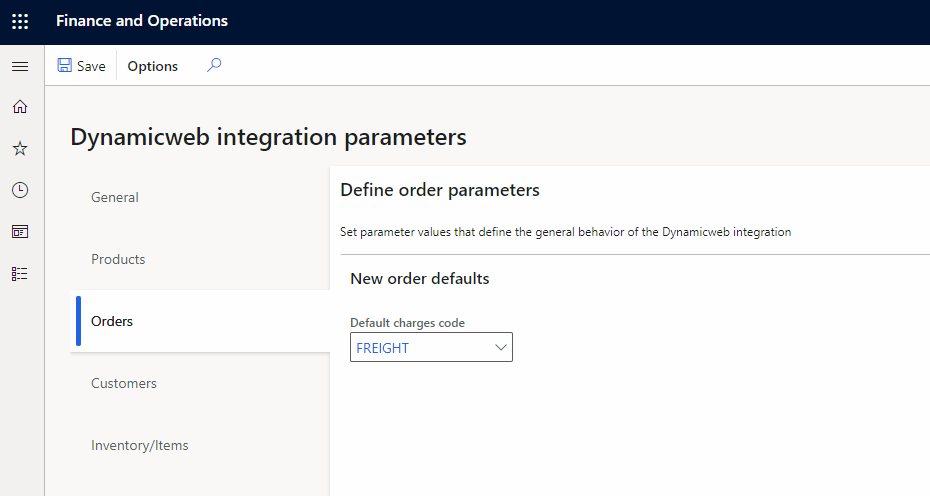
Task: Click the search magnifier in the action bar
Action: coord(214,66)
